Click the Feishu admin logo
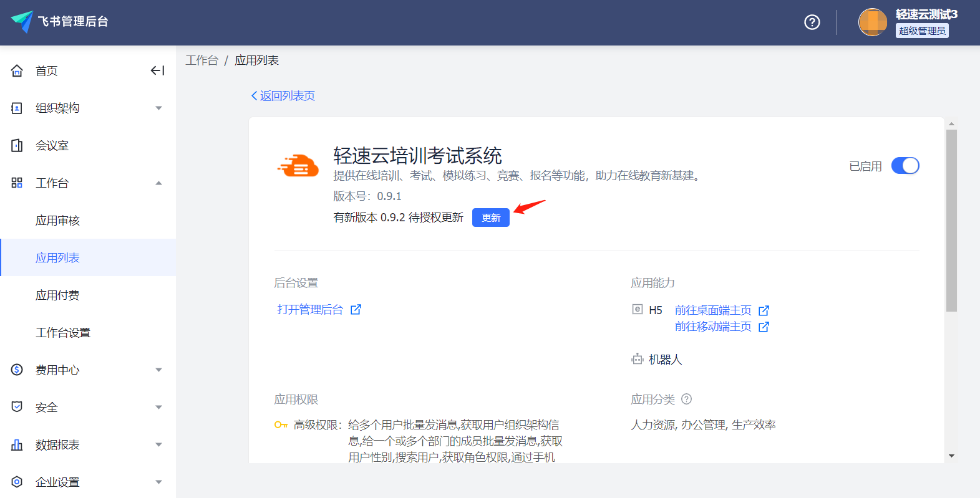Screen dimensions: 980x498 [x=22, y=21]
